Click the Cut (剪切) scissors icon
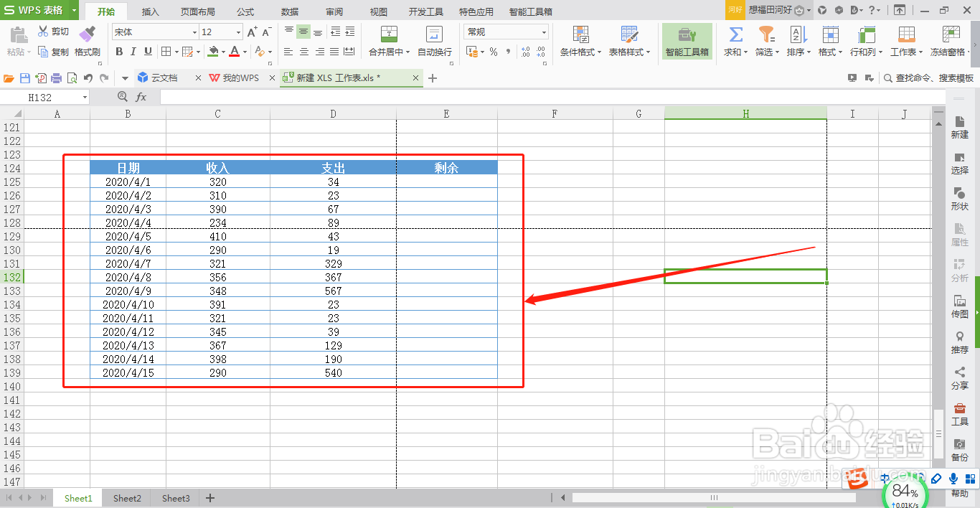The height and width of the screenshot is (508, 980). pos(42,32)
